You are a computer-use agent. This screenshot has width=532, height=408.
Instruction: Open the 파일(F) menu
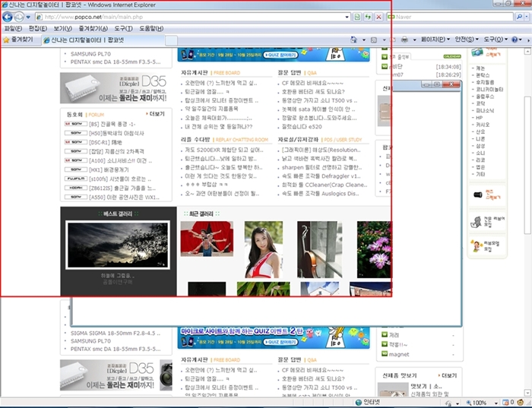(13, 28)
